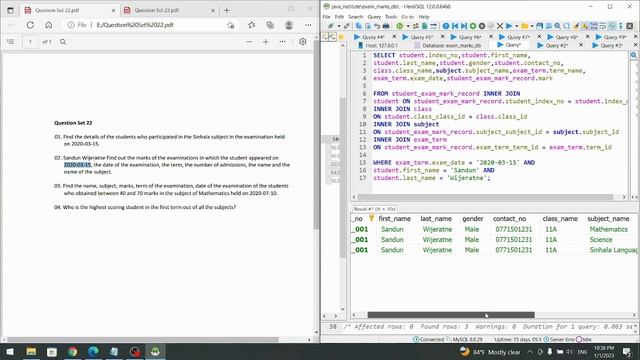Click the session manager connect icon
This screenshot has width=640, height=360.
331,26
